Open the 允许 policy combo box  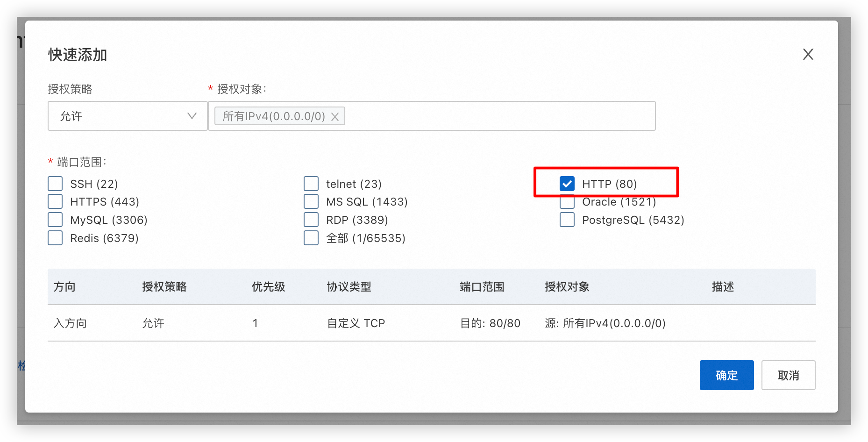[x=128, y=116]
